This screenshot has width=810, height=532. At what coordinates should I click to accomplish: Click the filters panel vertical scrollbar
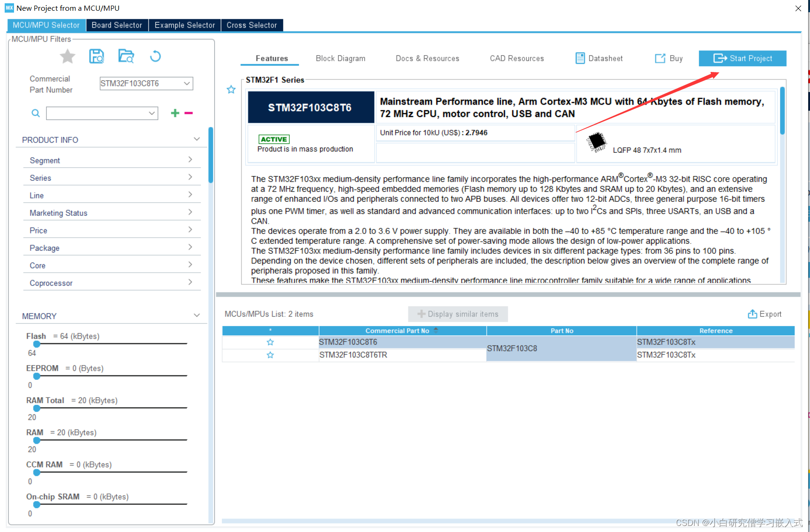211,155
